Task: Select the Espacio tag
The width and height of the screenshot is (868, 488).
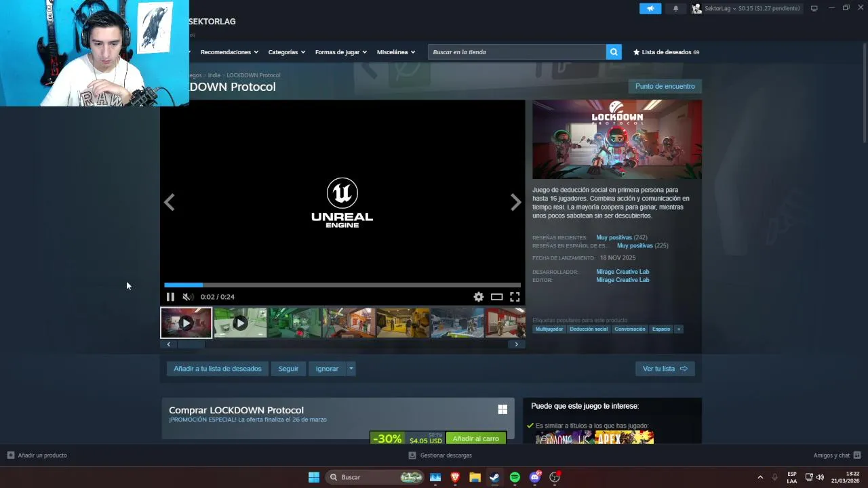Action: (661, 329)
